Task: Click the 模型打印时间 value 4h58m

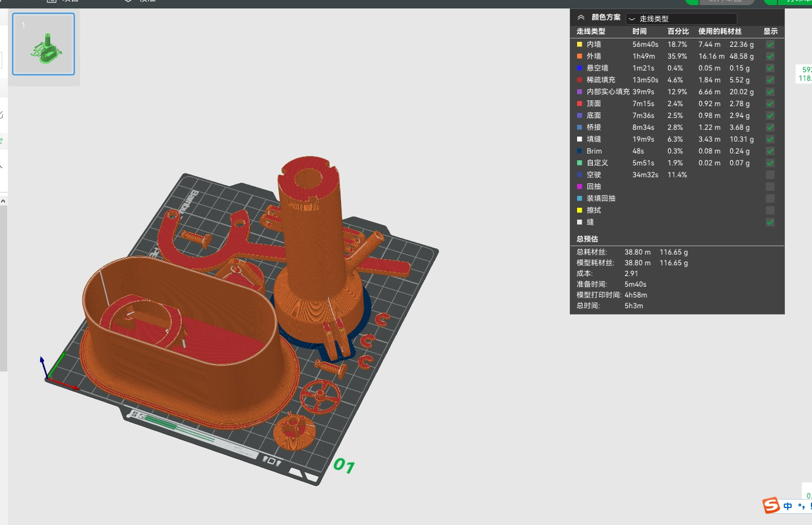Action: pyautogui.click(x=636, y=295)
